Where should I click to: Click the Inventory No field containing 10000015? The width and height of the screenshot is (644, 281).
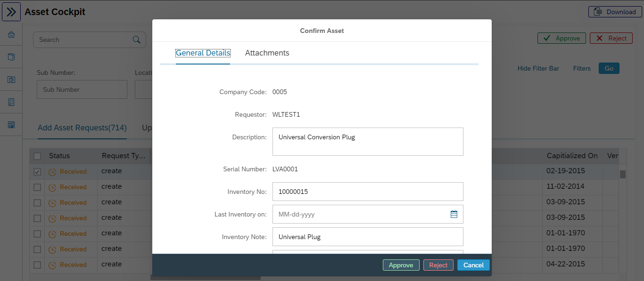point(368,192)
